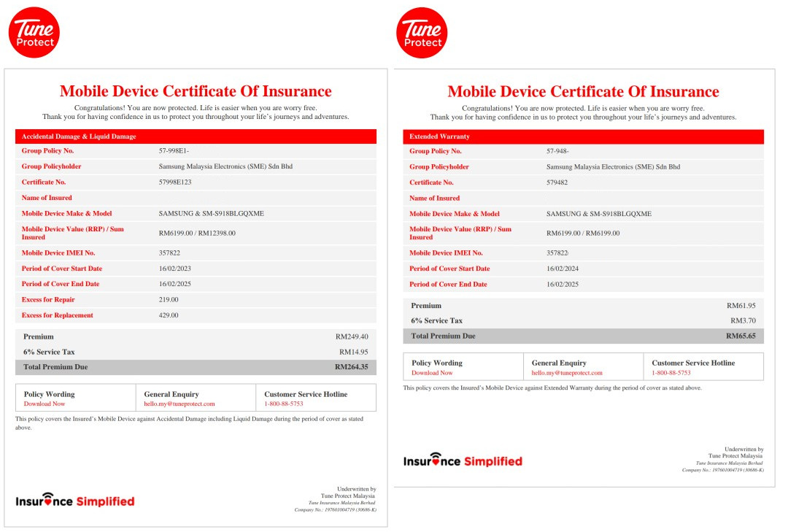
Task: Click service tax amount 'RM3.70'
Action: pos(743,321)
